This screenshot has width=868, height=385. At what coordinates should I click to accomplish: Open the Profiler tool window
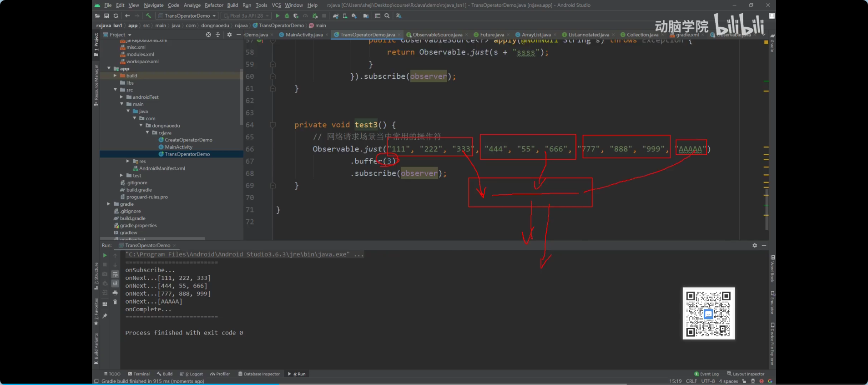click(x=220, y=374)
